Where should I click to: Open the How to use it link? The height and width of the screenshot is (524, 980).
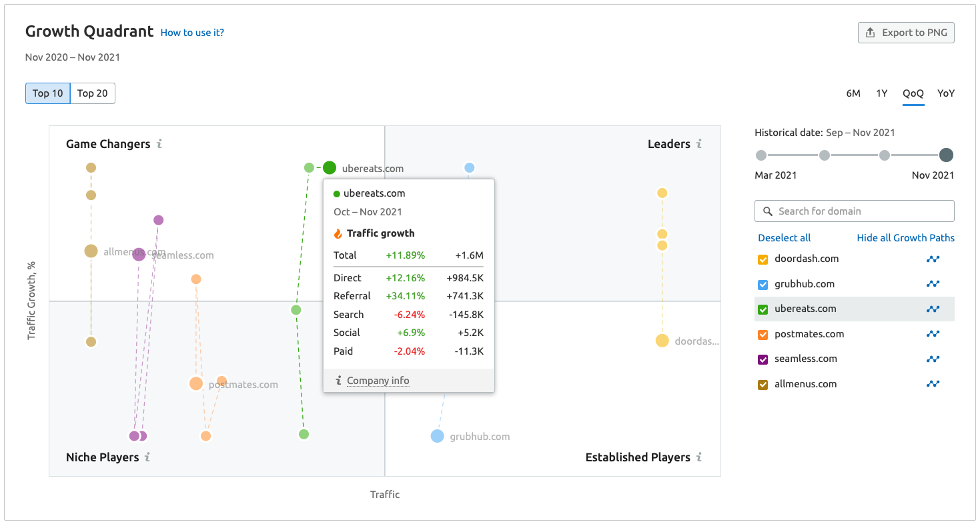pos(192,33)
